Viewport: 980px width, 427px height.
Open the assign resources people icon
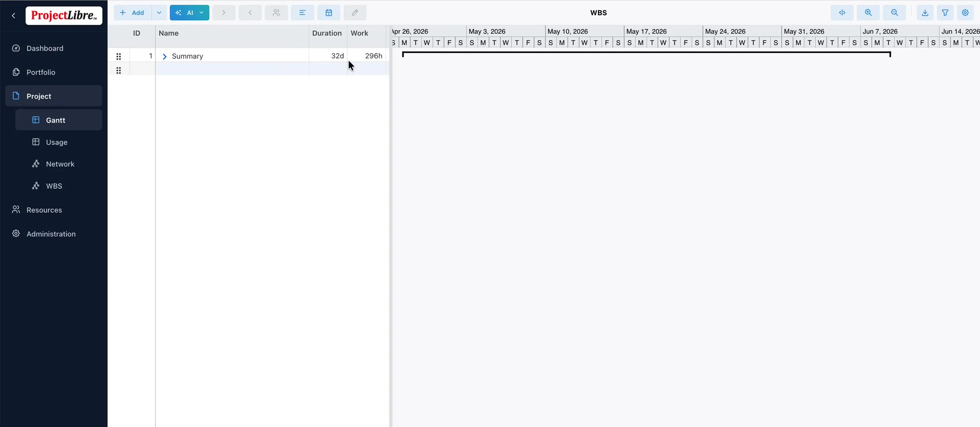pyautogui.click(x=276, y=13)
